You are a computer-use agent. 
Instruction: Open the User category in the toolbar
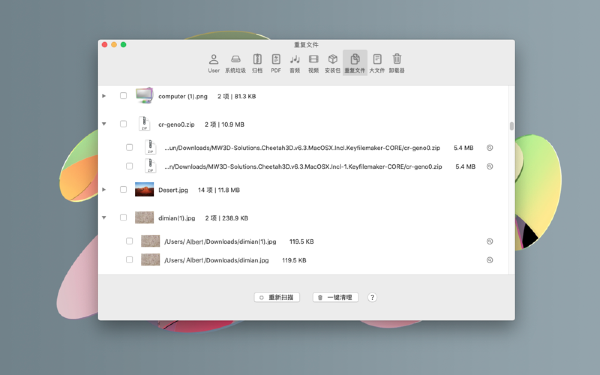click(x=214, y=63)
